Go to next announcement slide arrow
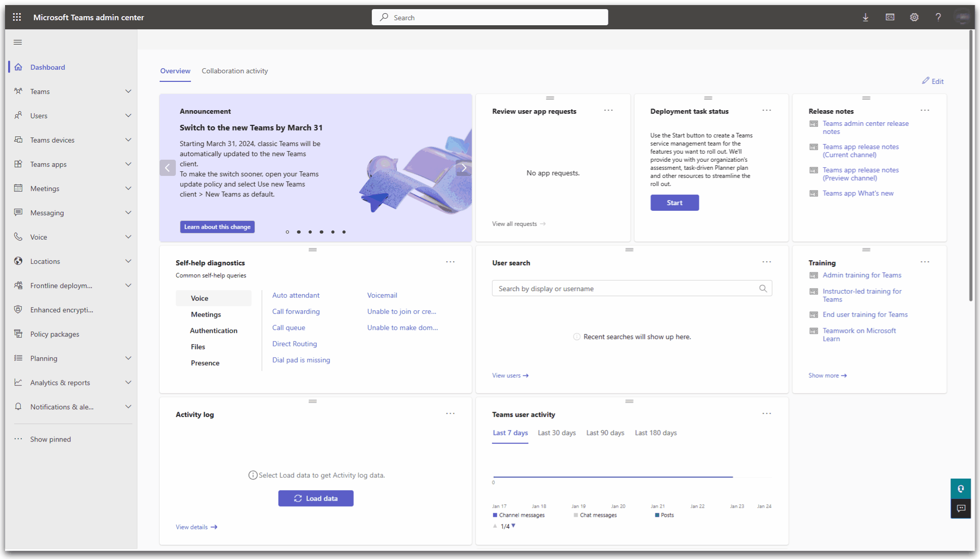 click(464, 168)
